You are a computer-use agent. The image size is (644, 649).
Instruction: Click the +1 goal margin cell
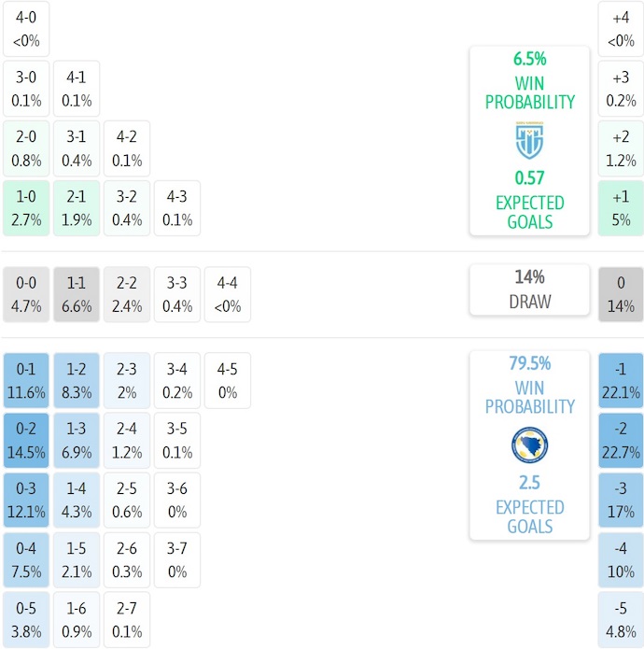tap(621, 208)
